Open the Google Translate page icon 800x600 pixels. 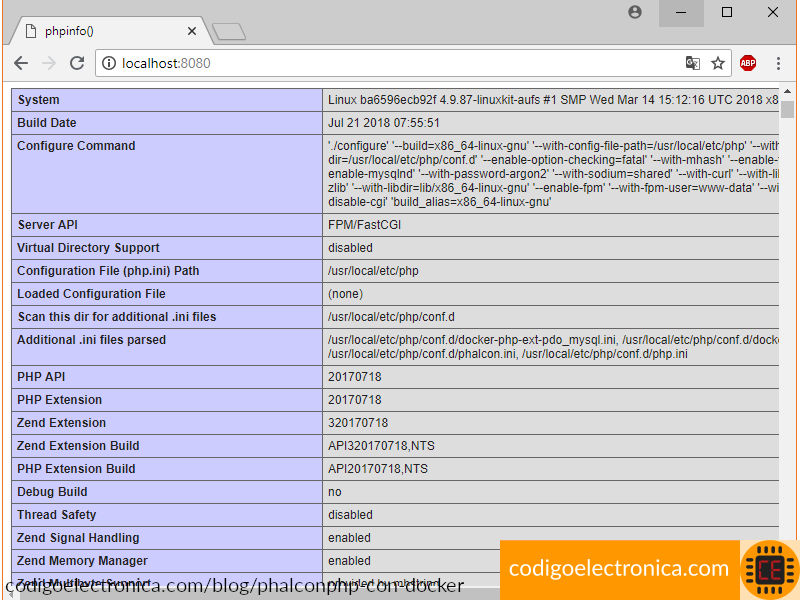coord(692,63)
